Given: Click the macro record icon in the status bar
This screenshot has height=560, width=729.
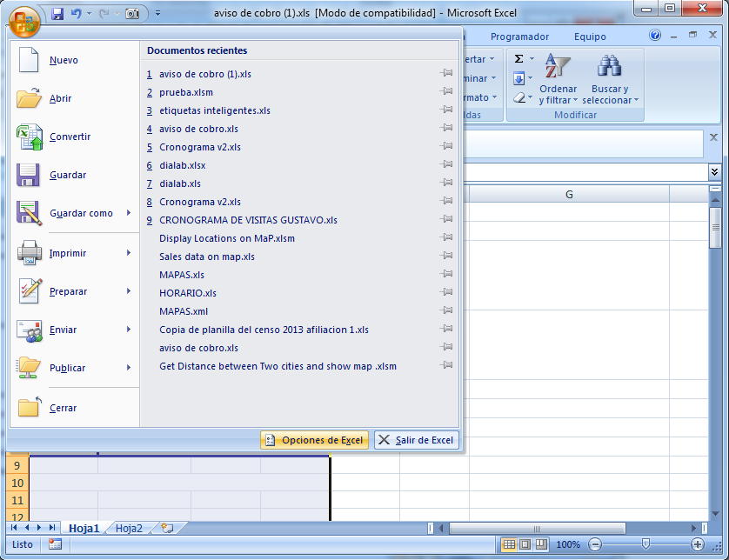Looking at the screenshot, I should (x=54, y=544).
